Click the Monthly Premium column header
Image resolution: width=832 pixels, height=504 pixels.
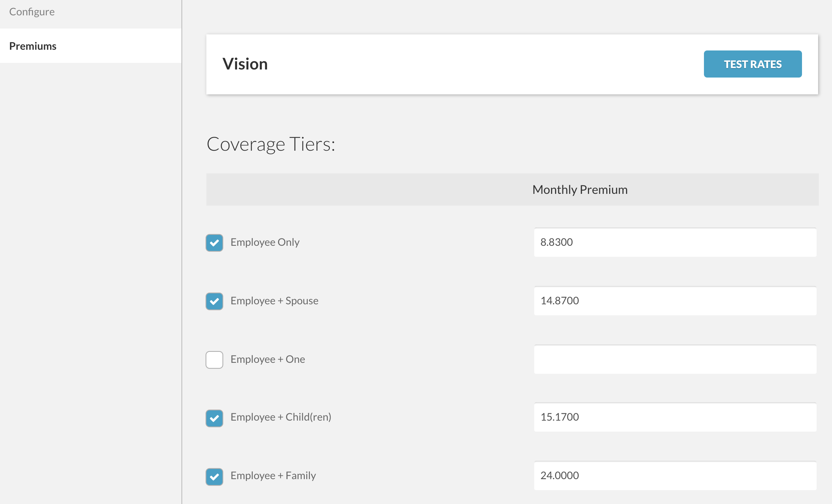[580, 189]
